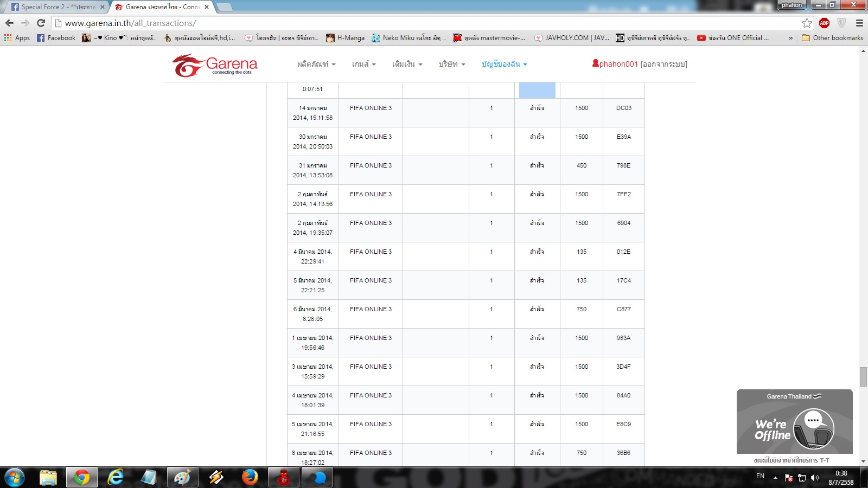This screenshot has width=868, height=488.
Task: Click the date cell ending 21:16:55
Action: click(313, 429)
